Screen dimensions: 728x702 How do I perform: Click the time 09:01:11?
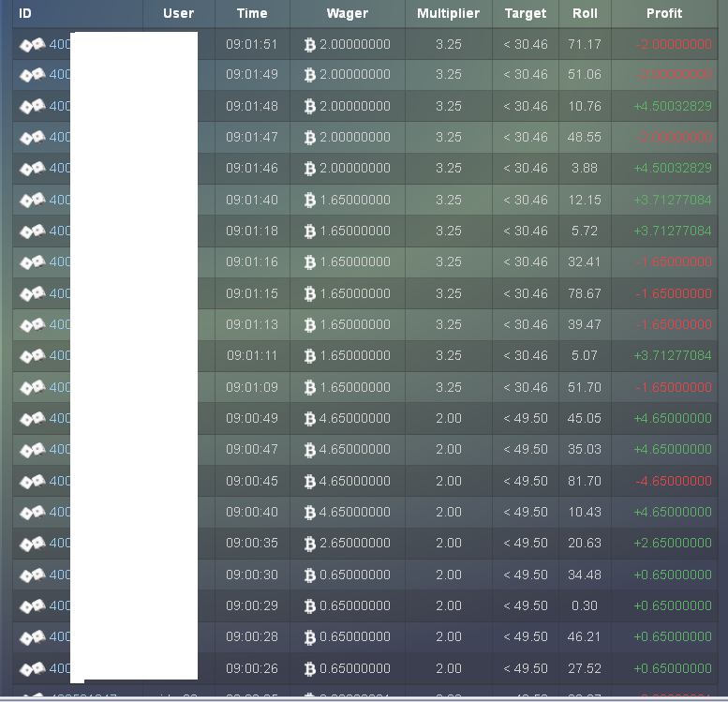tap(252, 356)
